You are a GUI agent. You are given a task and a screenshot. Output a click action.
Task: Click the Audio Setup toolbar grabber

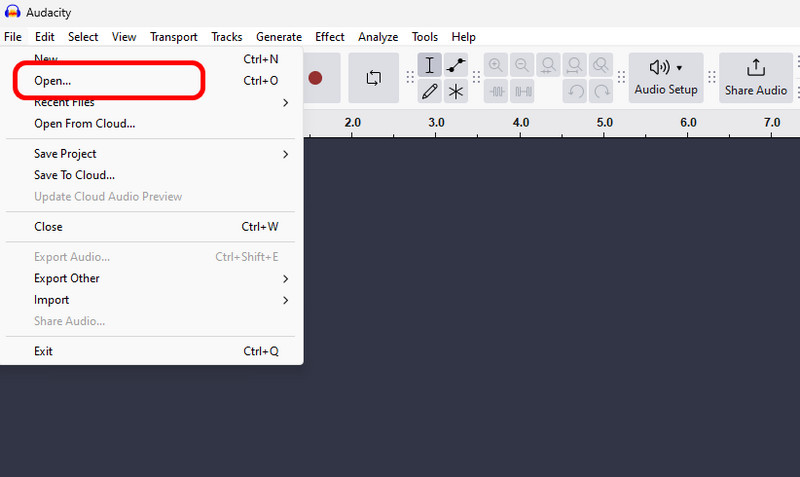click(621, 78)
